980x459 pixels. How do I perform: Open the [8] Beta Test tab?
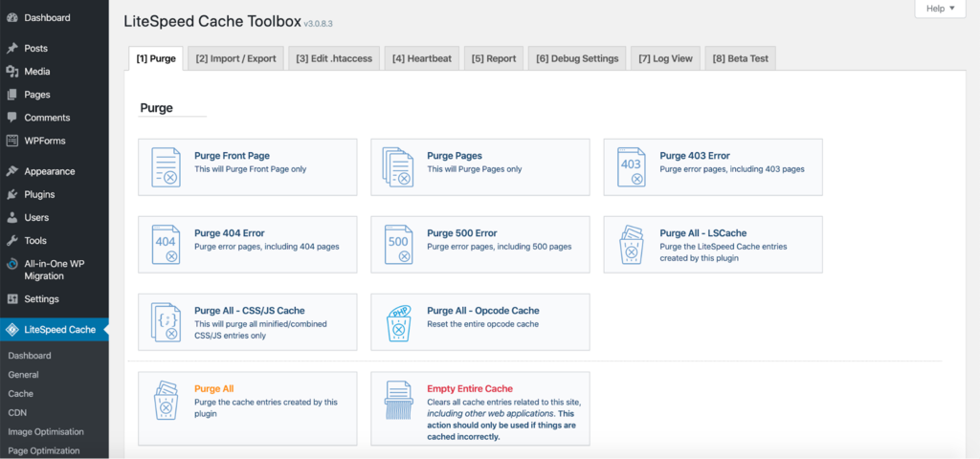point(741,58)
